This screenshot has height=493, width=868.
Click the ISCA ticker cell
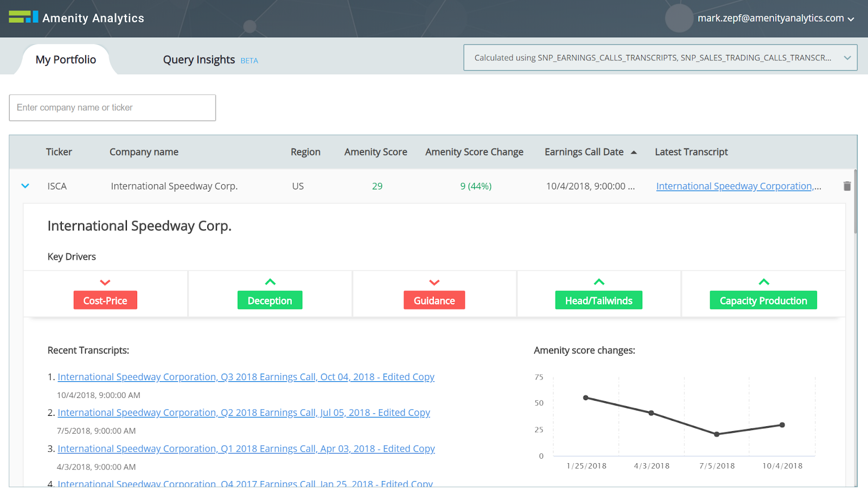(57, 186)
